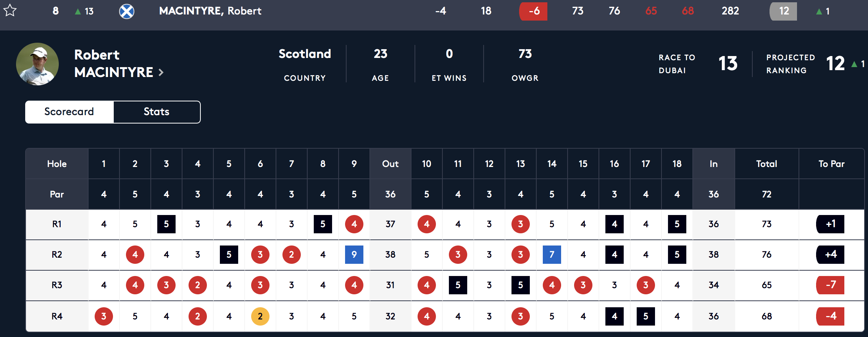Click the green up arrow beside position 13

78,11
